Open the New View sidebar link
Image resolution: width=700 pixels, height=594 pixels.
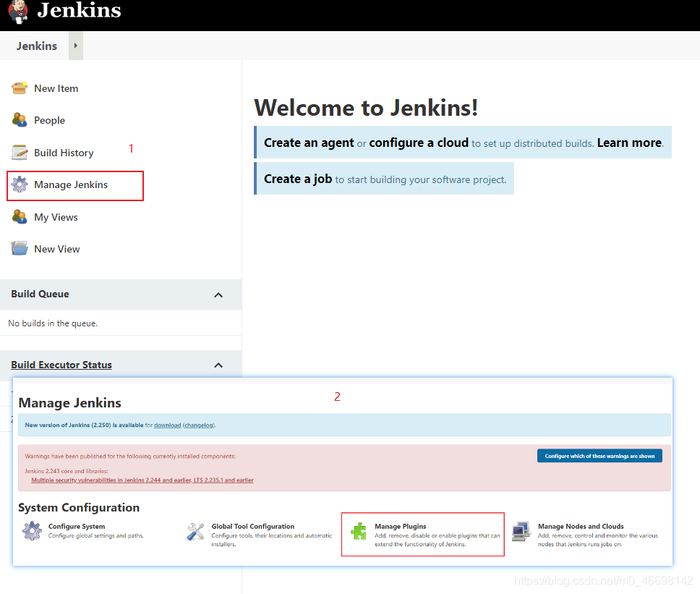(57, 249)
